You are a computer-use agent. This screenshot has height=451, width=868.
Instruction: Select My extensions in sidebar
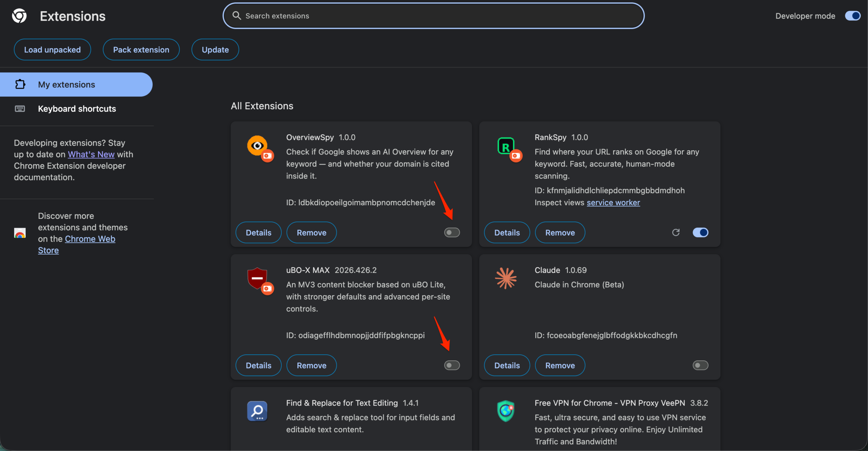pos(76,84)
